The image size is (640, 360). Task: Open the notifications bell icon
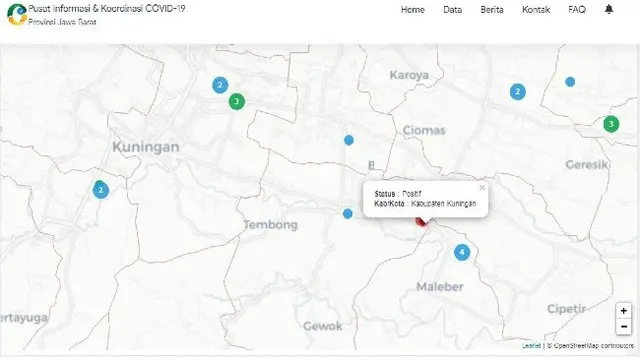tap(609, 9)
